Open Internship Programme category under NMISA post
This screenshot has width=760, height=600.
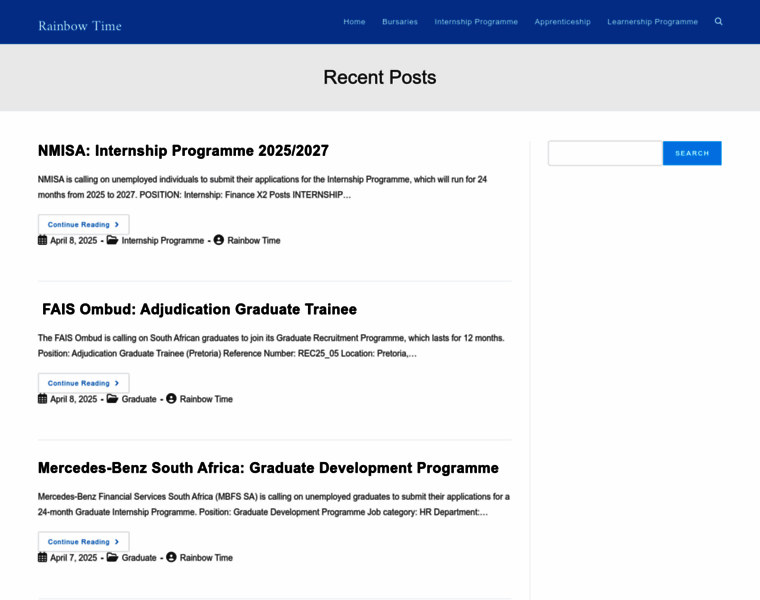click(x=163, y=240)
